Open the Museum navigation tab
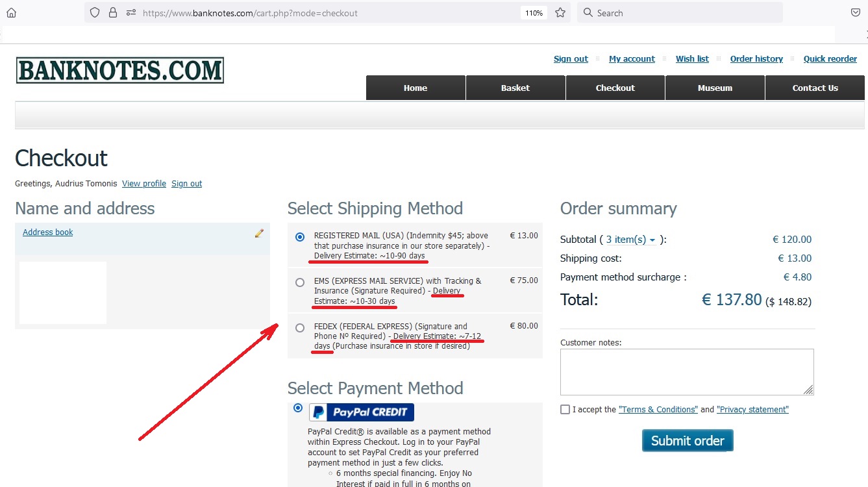The image size is (868, 487). pyautogui.click(x=715, y=88)
